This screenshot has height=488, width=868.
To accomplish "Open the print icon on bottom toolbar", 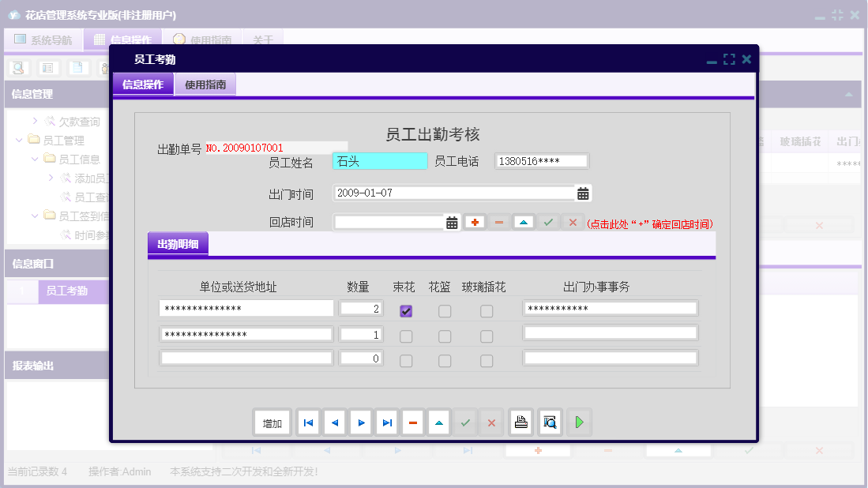I will (x=520, y=422).
